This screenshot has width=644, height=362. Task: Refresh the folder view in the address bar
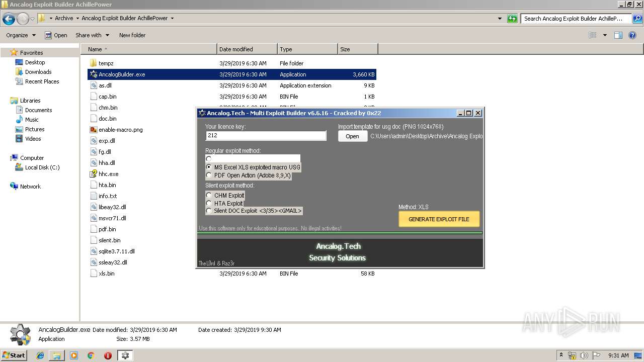512,19
